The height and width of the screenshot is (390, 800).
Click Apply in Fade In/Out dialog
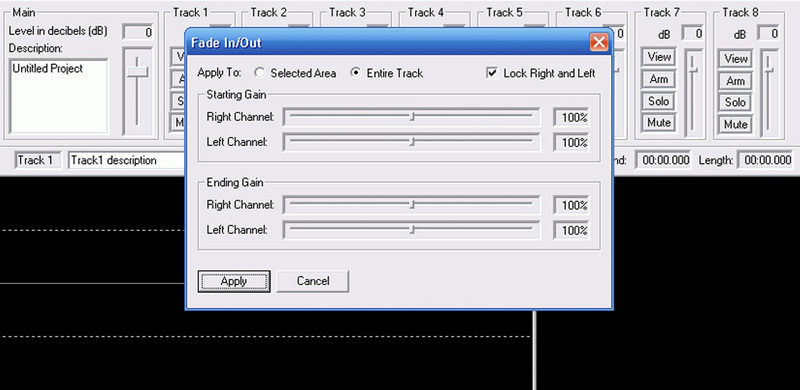click(x=234, y=281)
